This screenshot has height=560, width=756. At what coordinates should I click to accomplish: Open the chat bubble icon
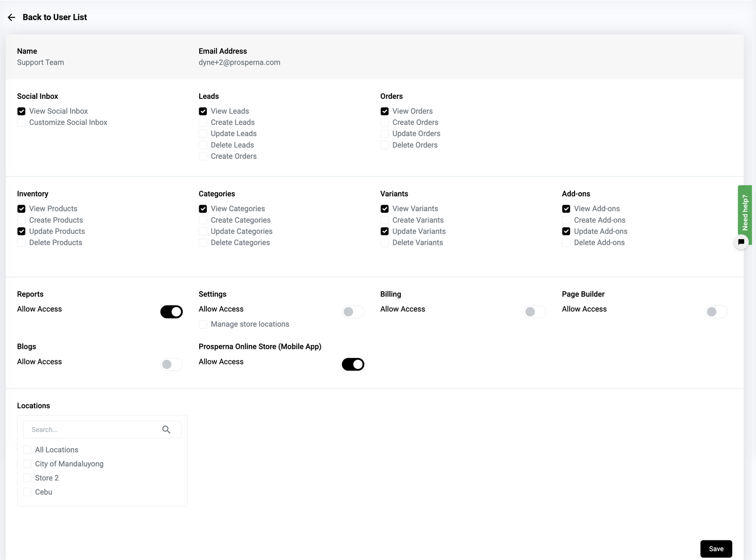pos(741,242)
